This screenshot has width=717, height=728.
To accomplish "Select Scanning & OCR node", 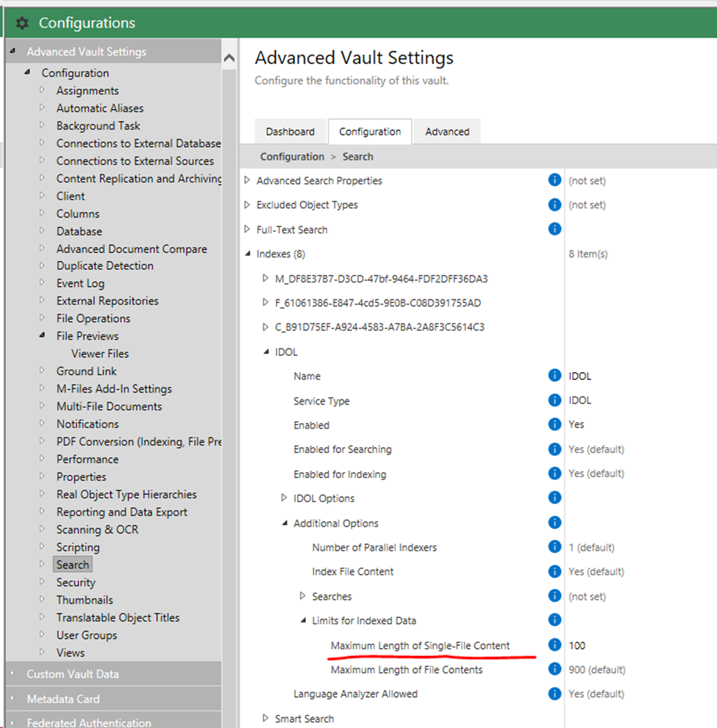I will (x=97, y=529).
